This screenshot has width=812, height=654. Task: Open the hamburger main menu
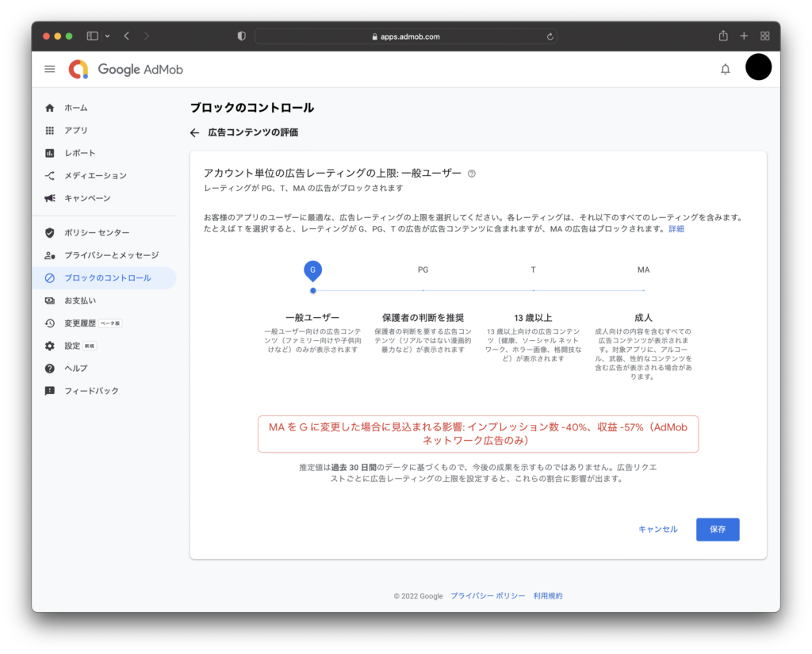pyautogui.click(x=50, y=69)
